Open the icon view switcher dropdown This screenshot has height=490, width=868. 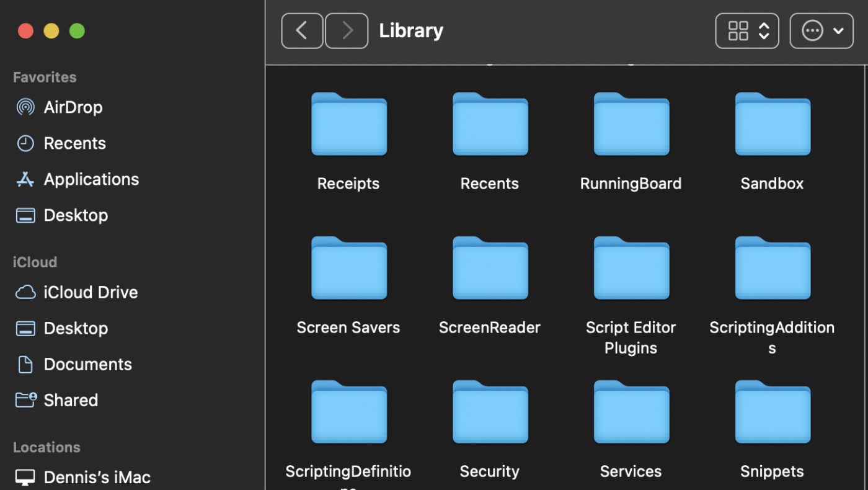747,30
